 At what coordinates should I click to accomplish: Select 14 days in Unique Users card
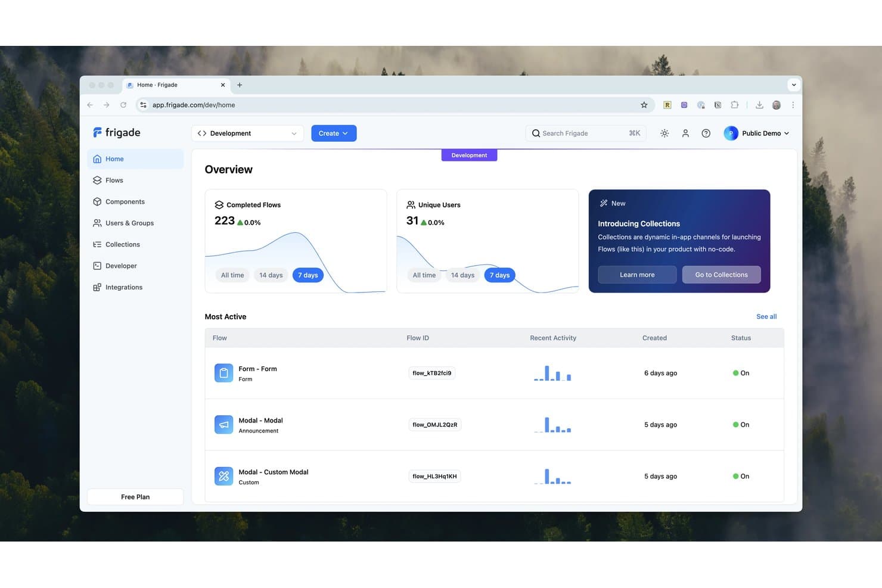[462, 275]
